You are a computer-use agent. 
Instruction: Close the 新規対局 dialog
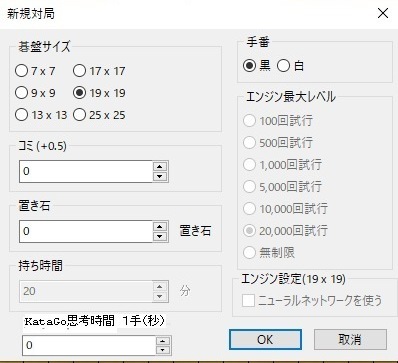tap(383, 13)
